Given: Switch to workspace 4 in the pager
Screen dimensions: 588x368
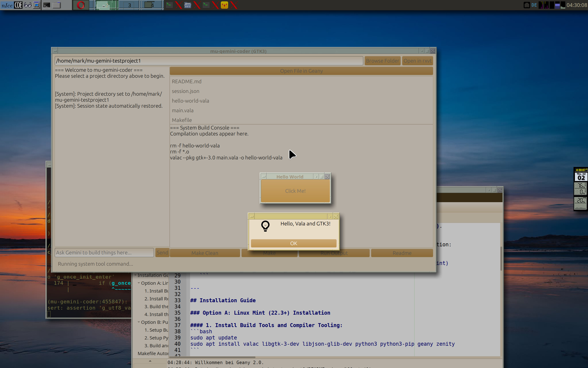Looking at the screenshot, I should (x=152, y=5).
